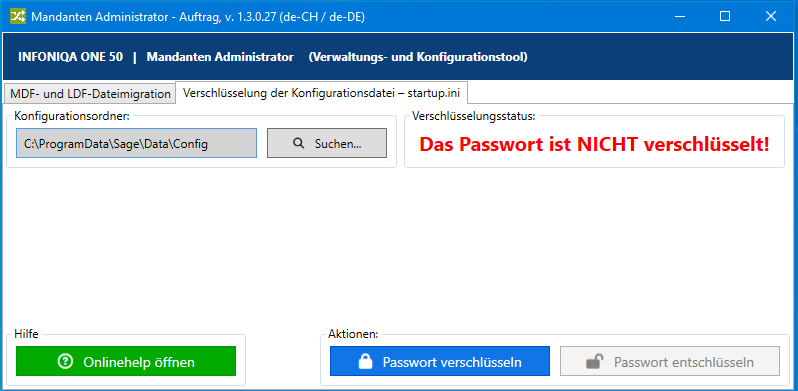
Task: Click the window title bar text
Action: pos(198,16)
